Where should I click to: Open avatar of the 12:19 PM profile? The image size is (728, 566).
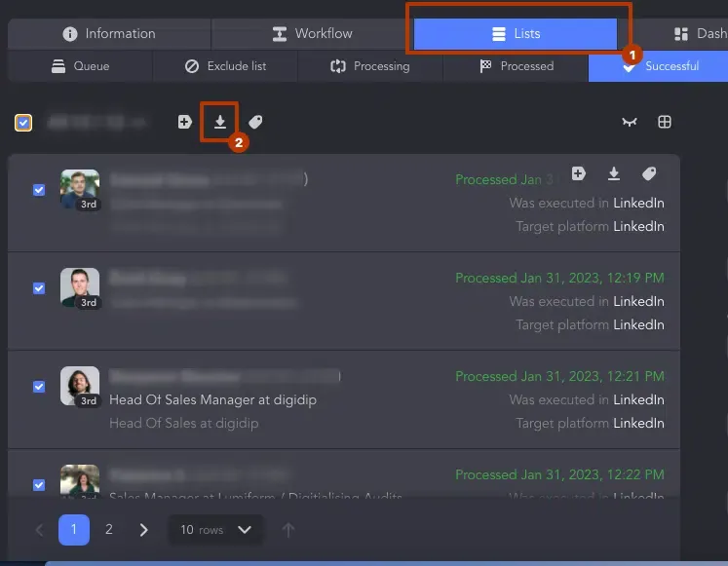[x=80, y=287]
